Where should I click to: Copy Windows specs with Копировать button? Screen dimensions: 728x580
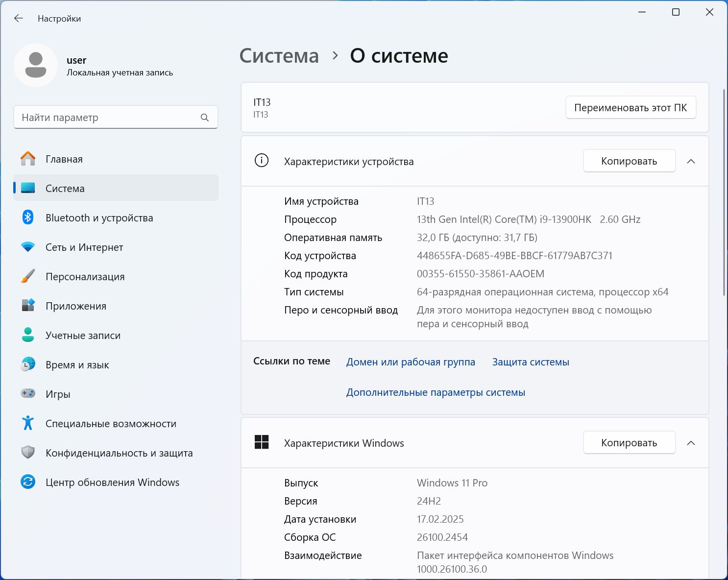[x=629, y=443]
